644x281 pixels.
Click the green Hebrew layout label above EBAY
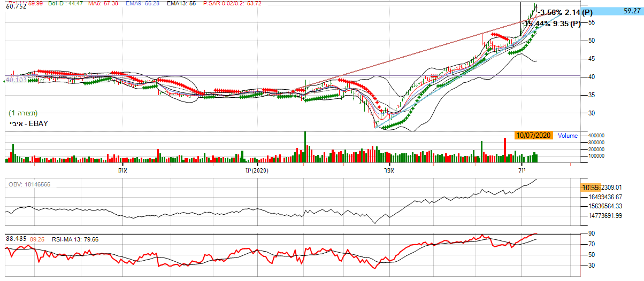(23, 113)
